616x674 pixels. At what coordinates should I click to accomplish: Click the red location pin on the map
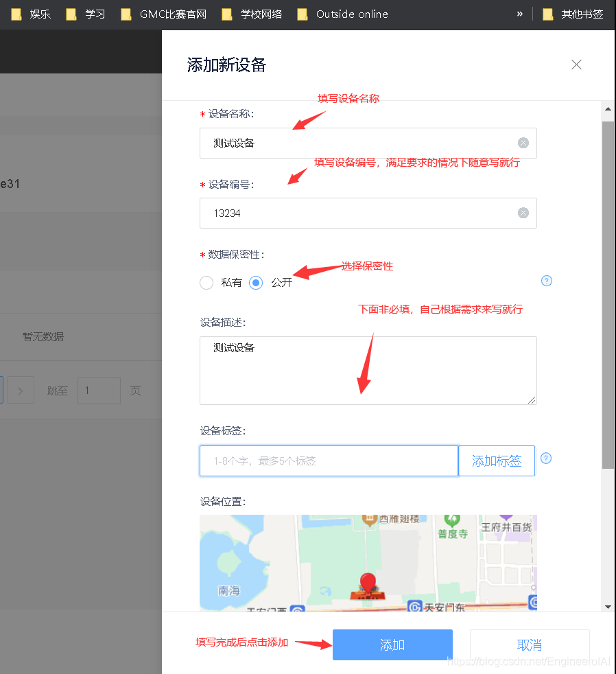click(x=368, y=582)
